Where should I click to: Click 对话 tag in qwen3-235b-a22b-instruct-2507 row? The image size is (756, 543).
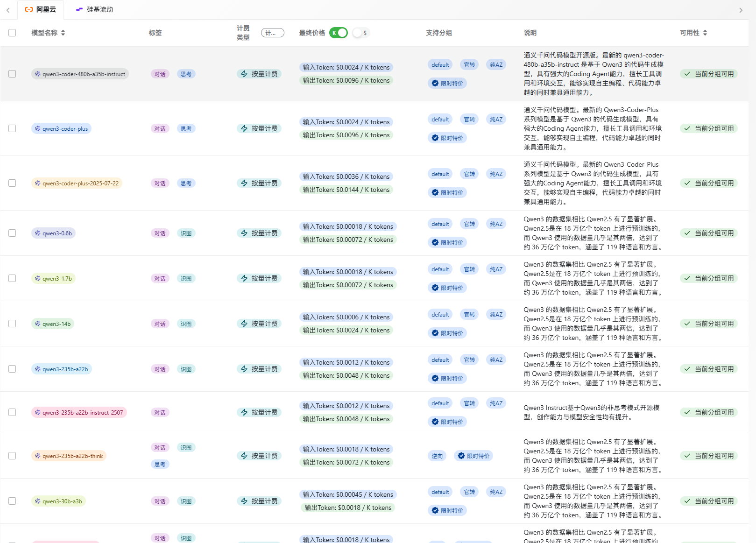click(x=160, y=412)
